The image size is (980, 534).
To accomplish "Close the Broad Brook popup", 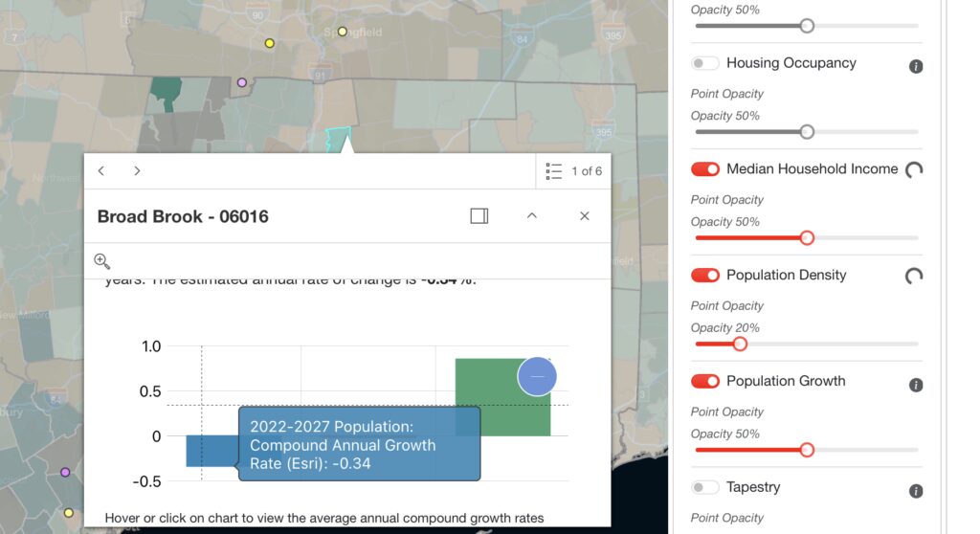I will click(x=585, y=216).
